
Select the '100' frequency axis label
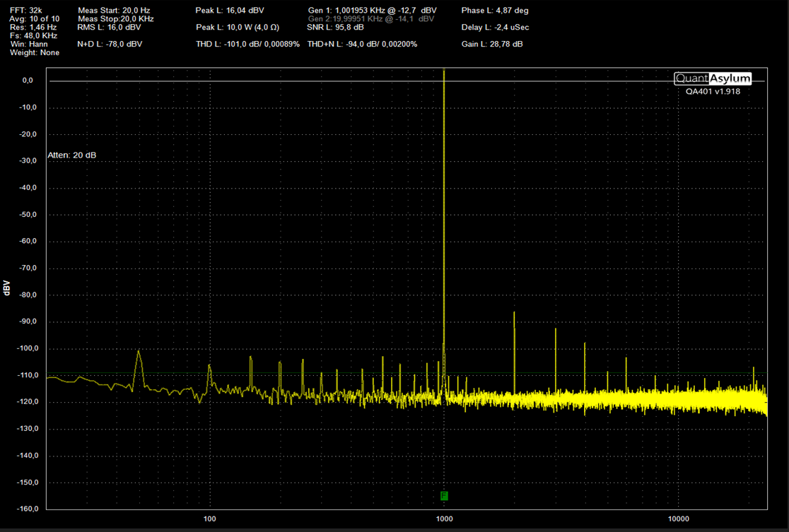(210, 519)
